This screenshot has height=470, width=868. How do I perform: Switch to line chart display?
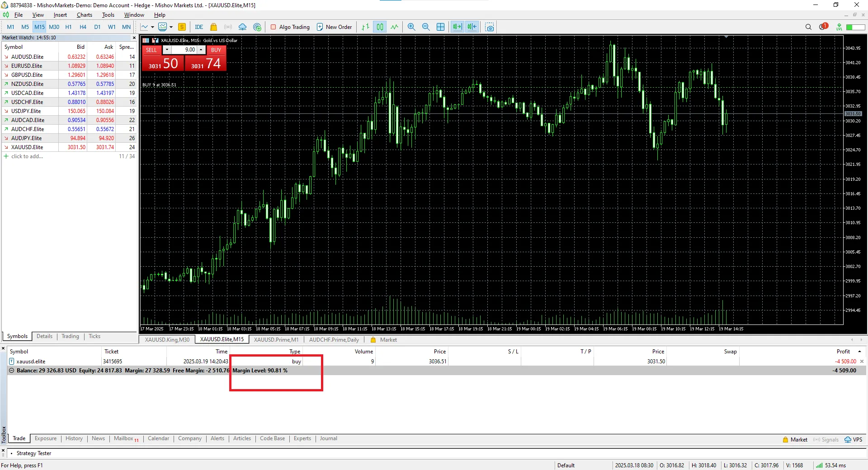(x=394, y=27)
